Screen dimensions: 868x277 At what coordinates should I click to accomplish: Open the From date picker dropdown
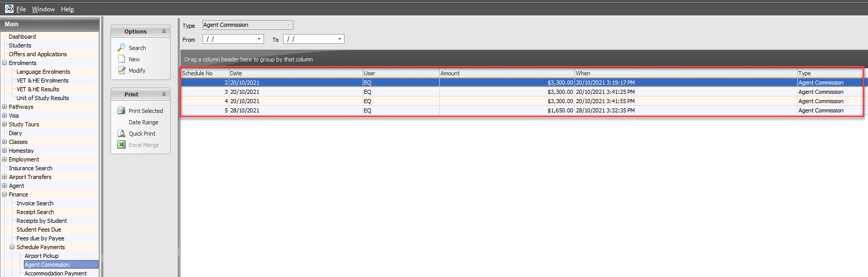point(259,39)
